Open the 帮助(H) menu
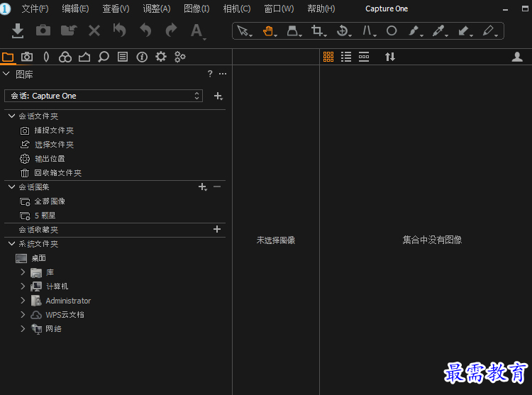 pos(321,9)
